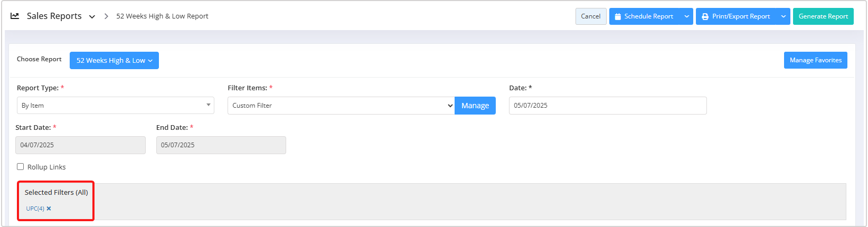The height and width of the screenshot is (227, 868).
Task: Click the Date input field
Action: (607, 106)
